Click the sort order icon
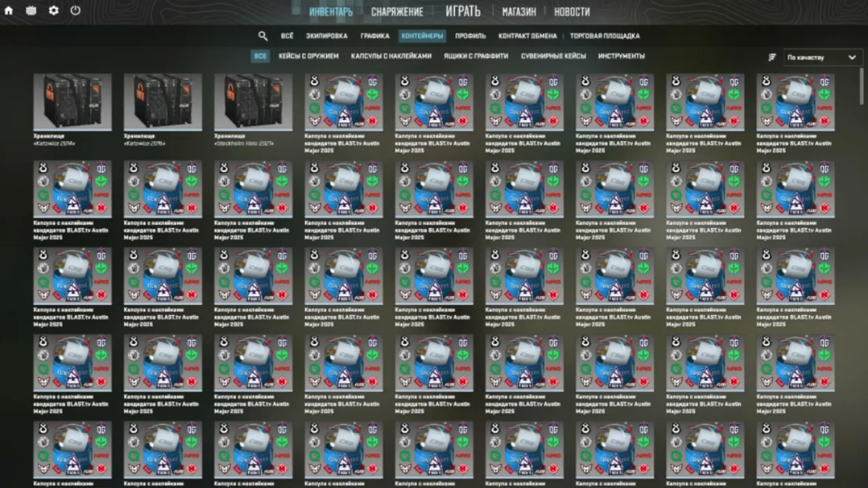The width and height of the screenshot is (868, 488). [x=772, y=58]
